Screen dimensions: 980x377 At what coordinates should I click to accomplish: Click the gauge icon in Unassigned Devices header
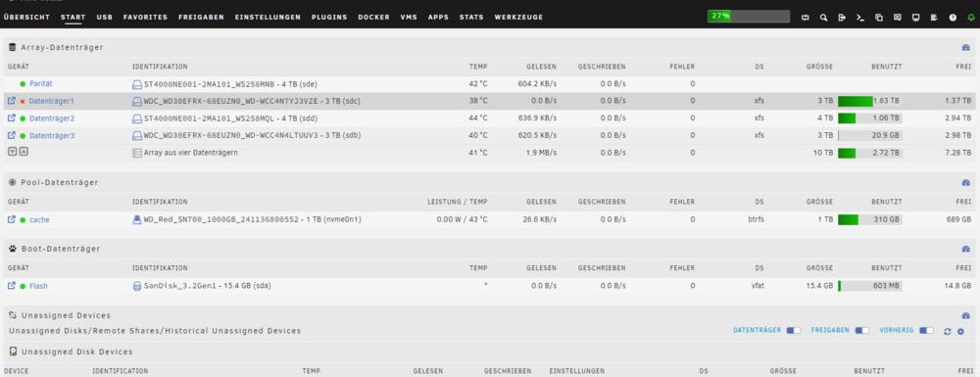[x=965, y=316]
